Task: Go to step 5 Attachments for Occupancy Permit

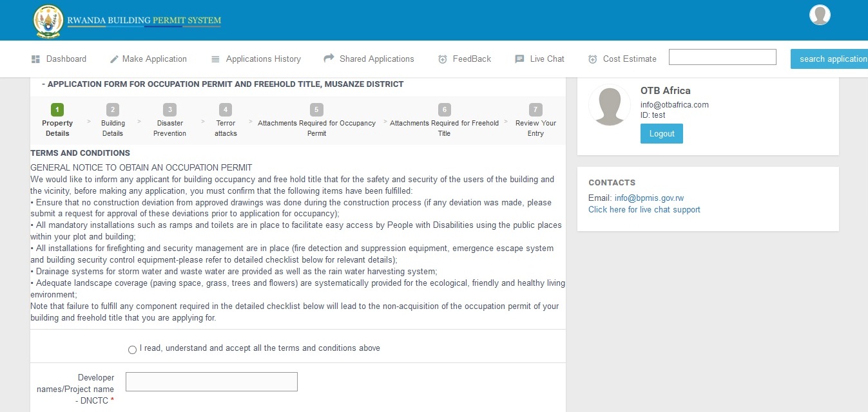Action: tap(316, 120)
